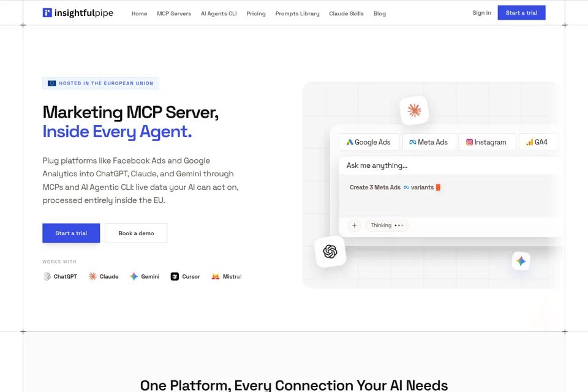Click the Cursor icon under Works With
The image size is (588, 392).
[x=175, y=276]
